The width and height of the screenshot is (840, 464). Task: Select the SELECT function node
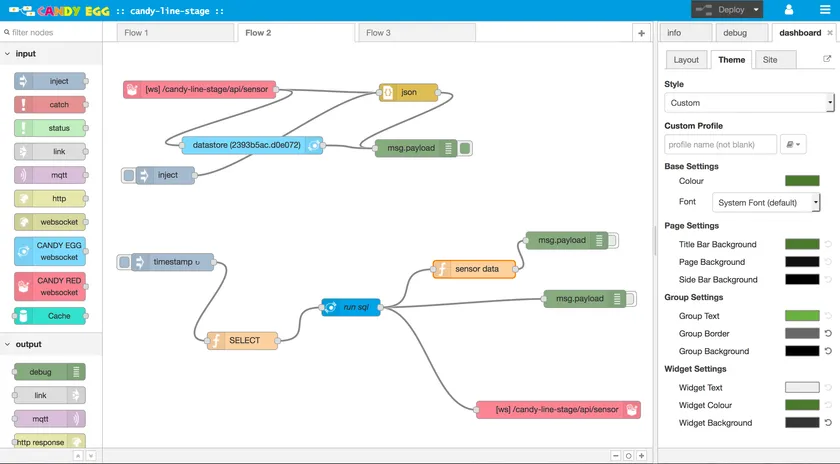pyautogui.click(x=243, y=341)
